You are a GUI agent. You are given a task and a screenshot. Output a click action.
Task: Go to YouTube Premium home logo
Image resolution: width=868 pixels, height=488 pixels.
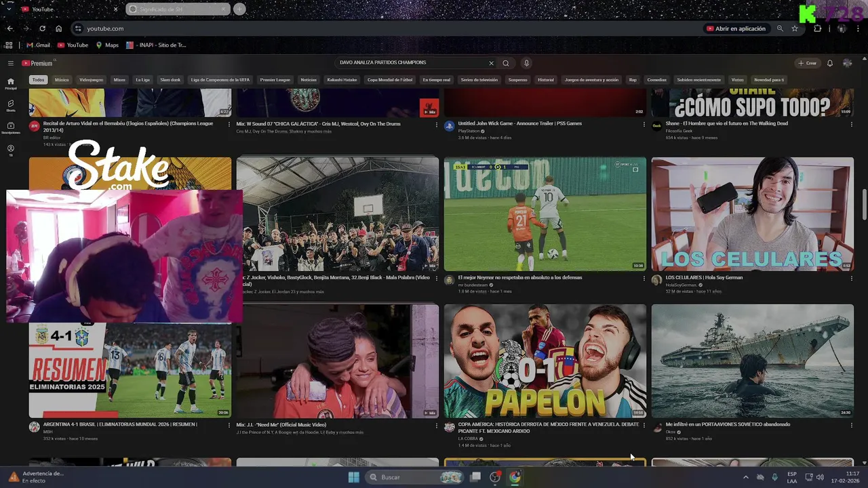tap(37, 63)
